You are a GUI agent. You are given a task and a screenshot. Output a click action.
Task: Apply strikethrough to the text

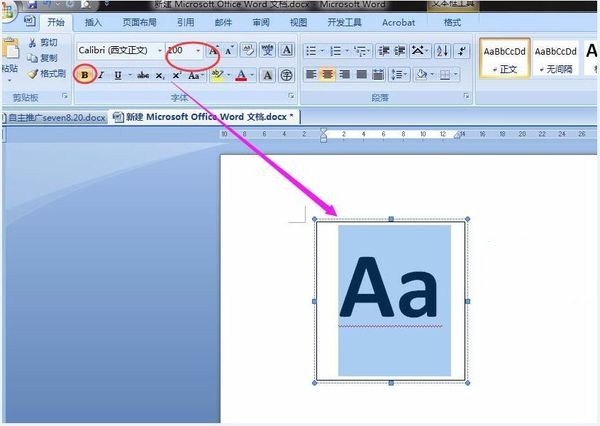coord(143,75)
